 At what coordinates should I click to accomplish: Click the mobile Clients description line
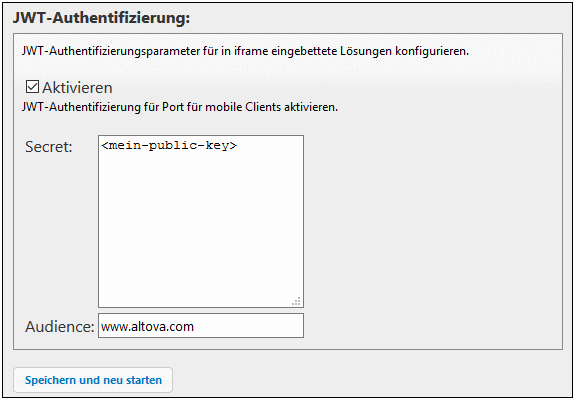(x=180, y=107)
